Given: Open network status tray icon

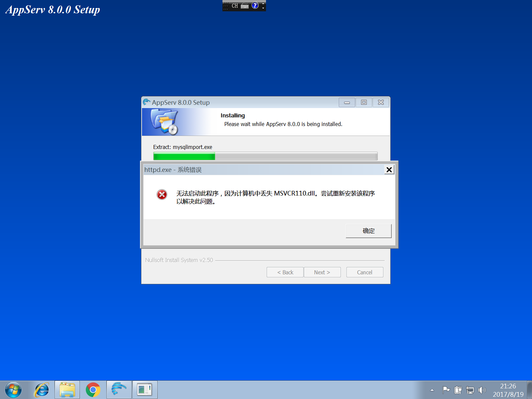Looking at the screenshot, I should coord(470,390).
